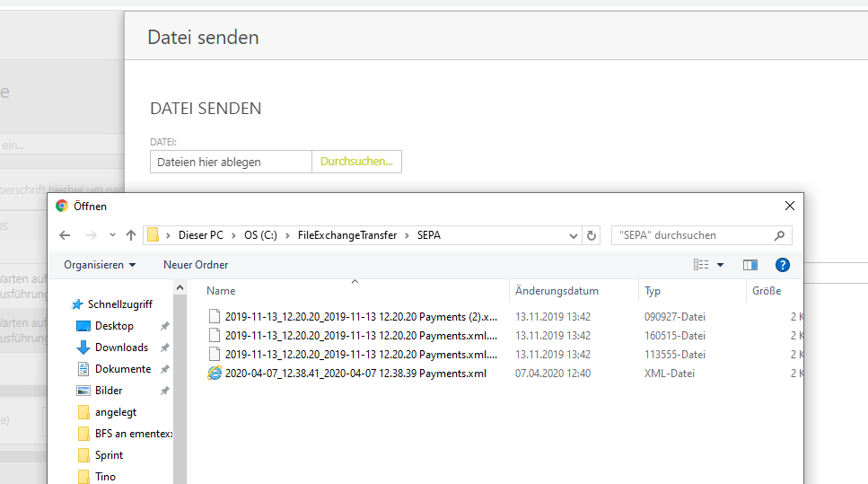This screenshot has height=484, width=868.
Task: Click the Durchsuchen... link
Action: click(356, 162)
